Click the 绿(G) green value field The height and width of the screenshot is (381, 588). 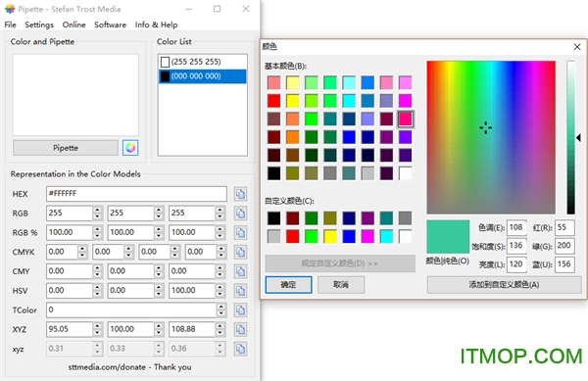point(564,246)
